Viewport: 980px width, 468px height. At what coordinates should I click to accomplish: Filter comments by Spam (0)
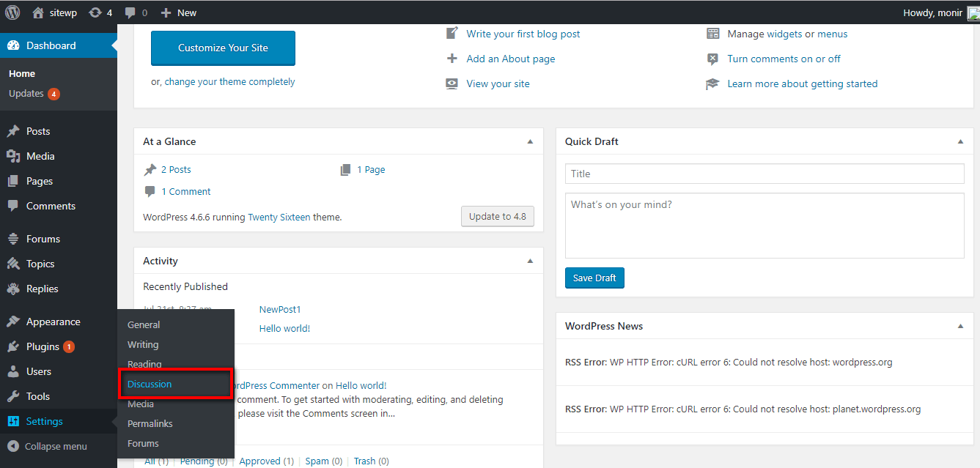point(324,461)
